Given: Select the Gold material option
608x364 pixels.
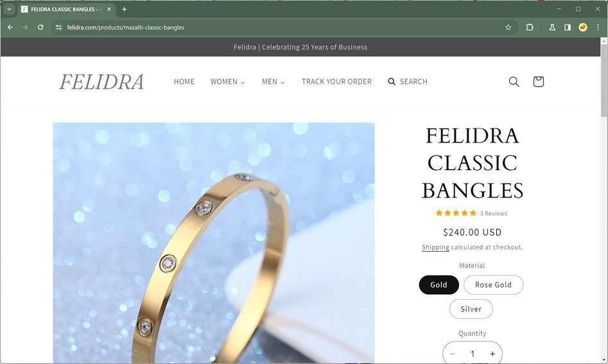Looking at the screenshot, I should 439,285.
